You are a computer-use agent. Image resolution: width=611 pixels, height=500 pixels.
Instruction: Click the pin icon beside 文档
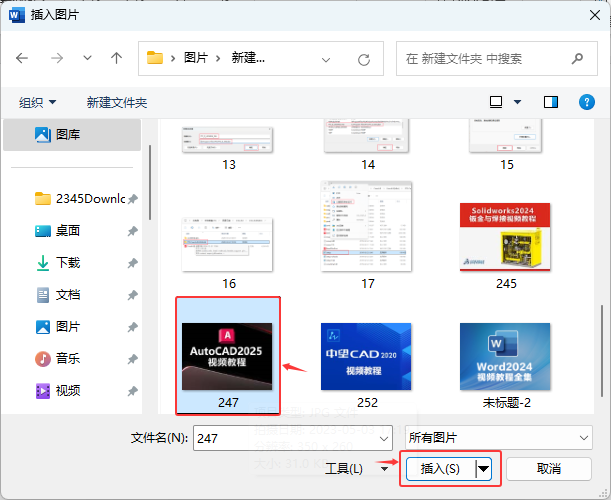pyautogui.click(x=132, y=295)
